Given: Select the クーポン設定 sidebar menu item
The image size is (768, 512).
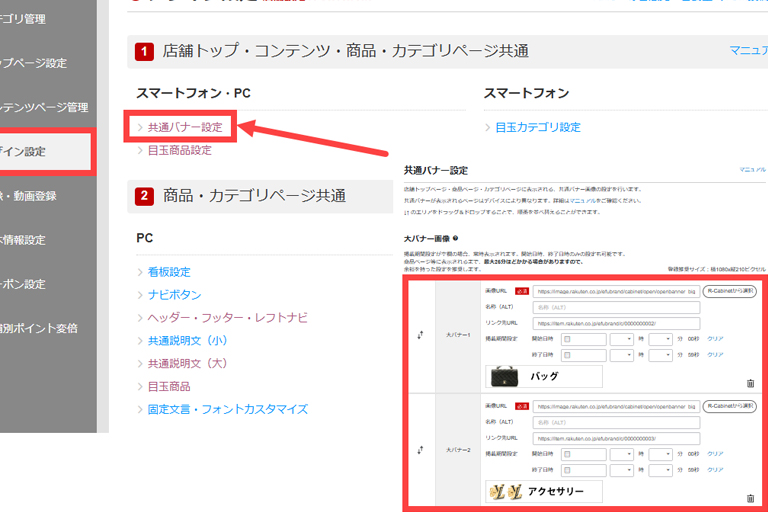Looking at the screenshot, I should tap(23, 284).
